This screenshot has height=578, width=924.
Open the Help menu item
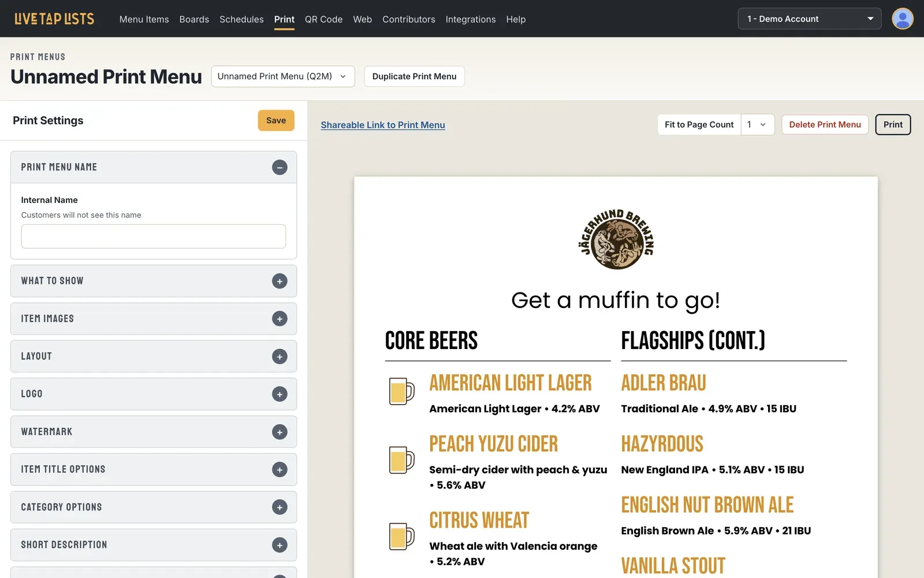click(516, 19)
